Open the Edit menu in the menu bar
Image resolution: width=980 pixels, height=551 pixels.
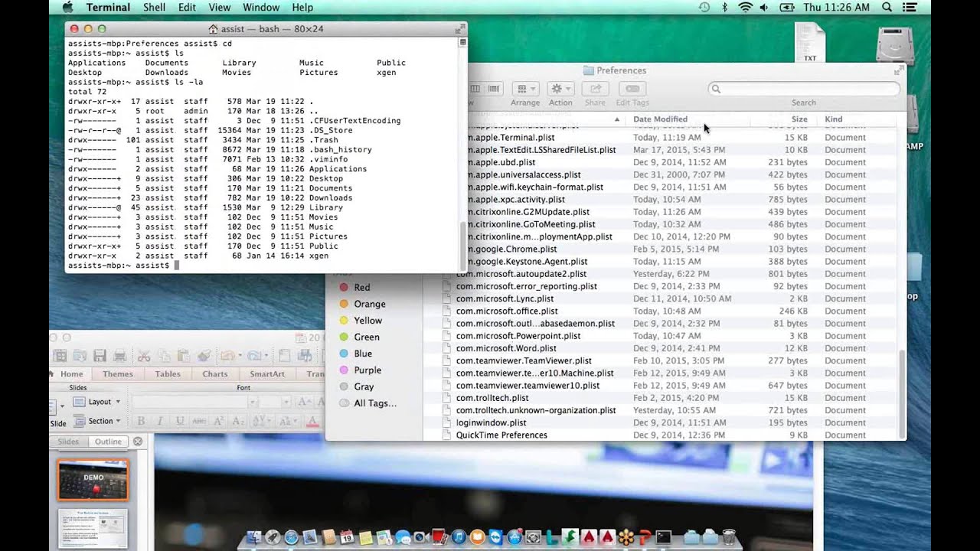point(187,7)
